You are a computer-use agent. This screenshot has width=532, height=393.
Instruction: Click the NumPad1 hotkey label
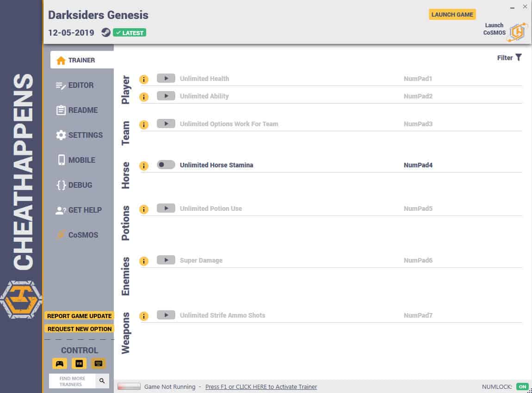click(418, 79)
